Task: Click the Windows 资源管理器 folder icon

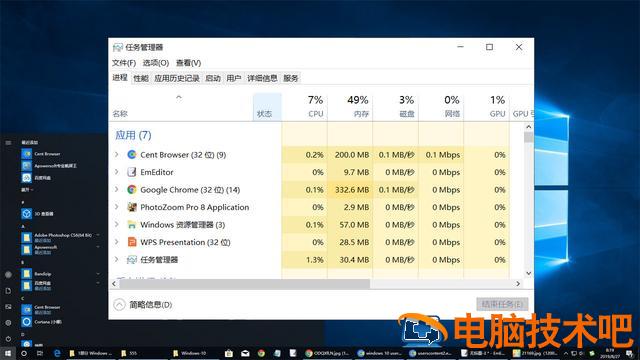Action: (x=131, y=225)
